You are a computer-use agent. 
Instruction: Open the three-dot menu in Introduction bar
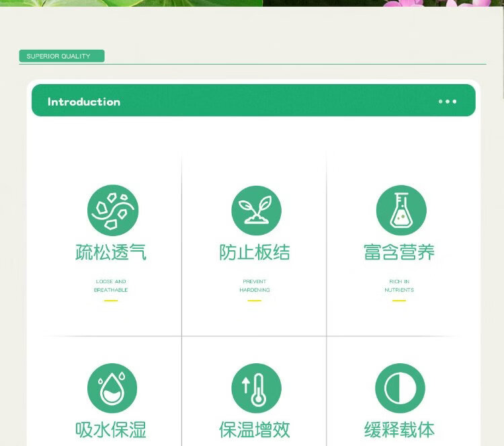[447, 102]
